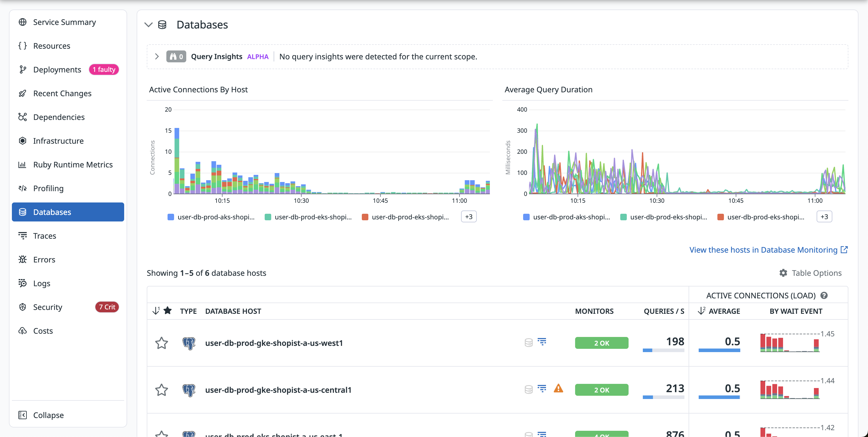Click the 1 faulty deployments badge
This screenshot has width=868, height=437.
104,70
